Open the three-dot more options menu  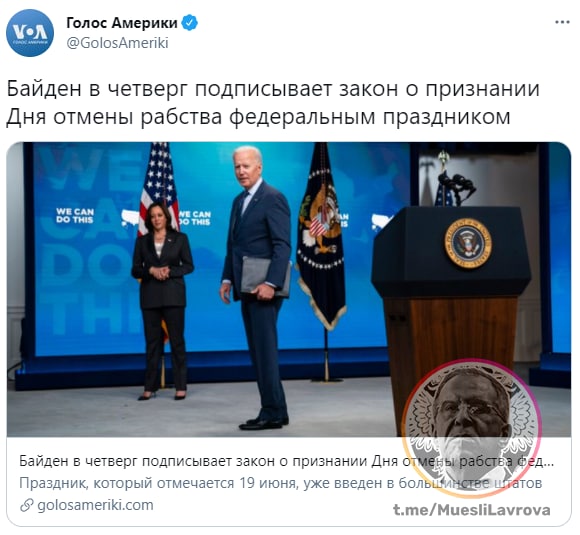(562, 22)
